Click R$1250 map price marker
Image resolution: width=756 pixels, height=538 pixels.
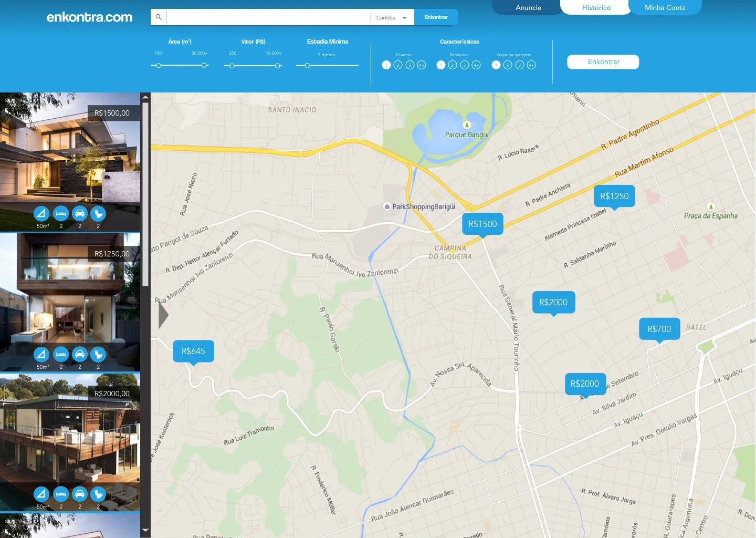[x=614, y=196]
